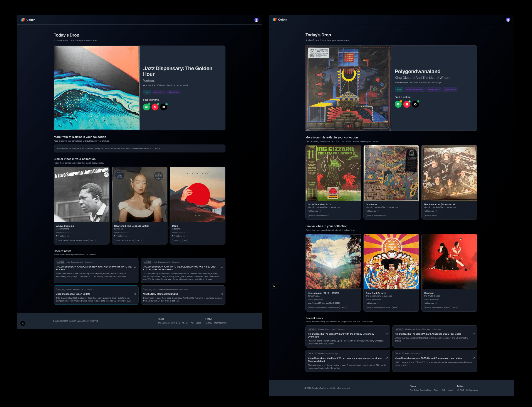Toggle the Discogs checkmark badge

point(166,105)
